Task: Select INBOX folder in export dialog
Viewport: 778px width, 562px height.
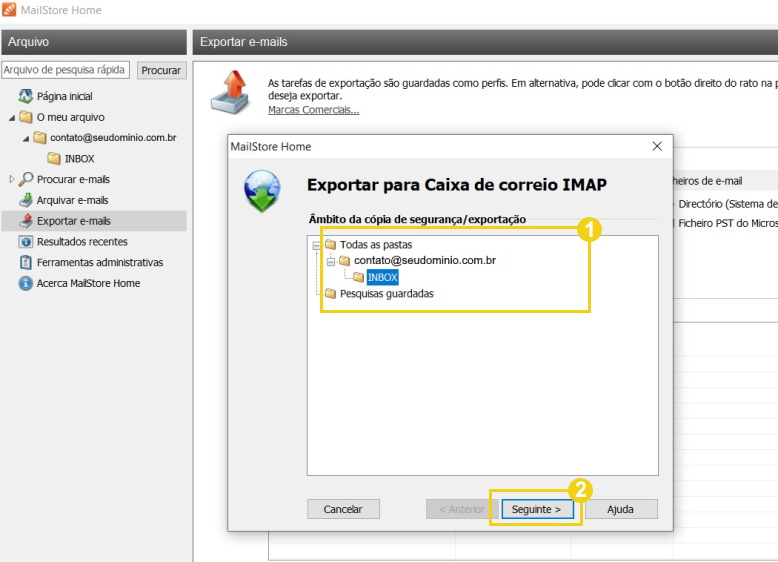Action: (383, 277)
